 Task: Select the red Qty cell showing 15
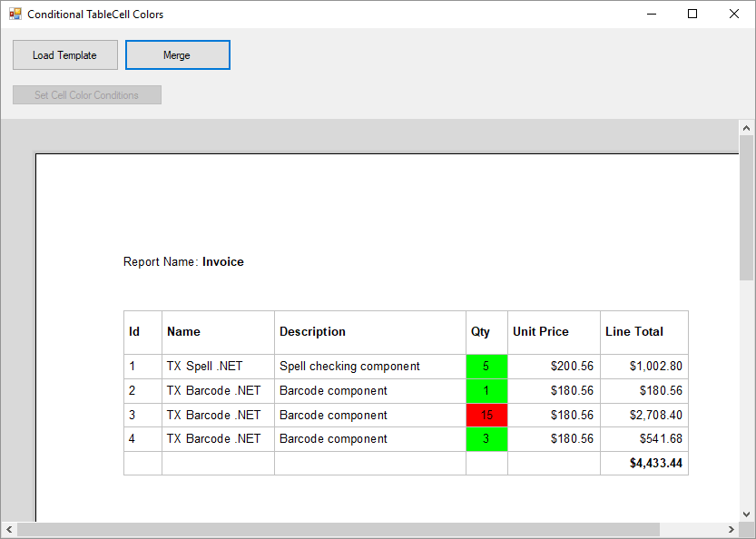pyautogui.click(x=486, y=416)
